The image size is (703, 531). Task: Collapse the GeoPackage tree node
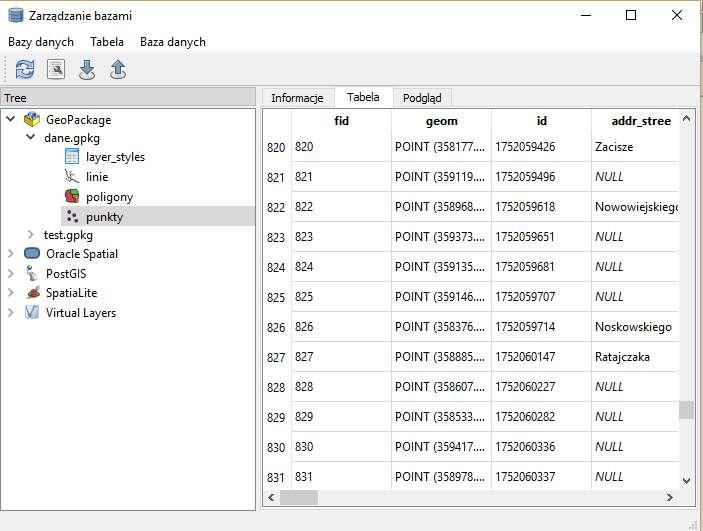11,119
